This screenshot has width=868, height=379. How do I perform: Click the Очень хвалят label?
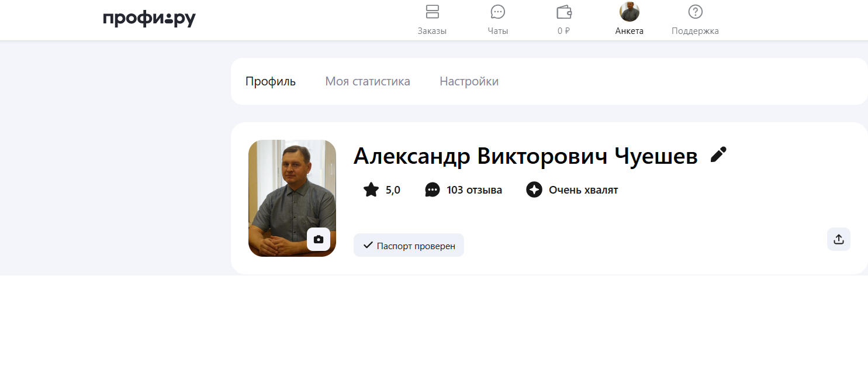click(583, 190)
